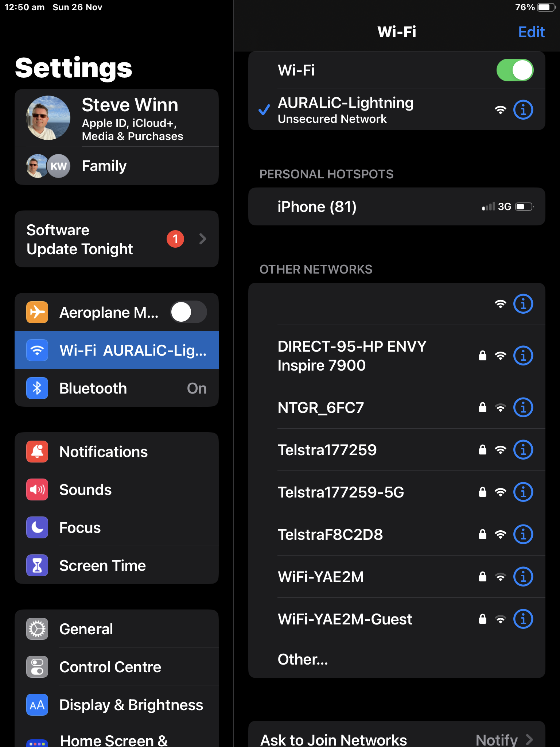Tap the Control Centre switches icon
The width and height of the screenshot is (560, 747).
point(37,667)
